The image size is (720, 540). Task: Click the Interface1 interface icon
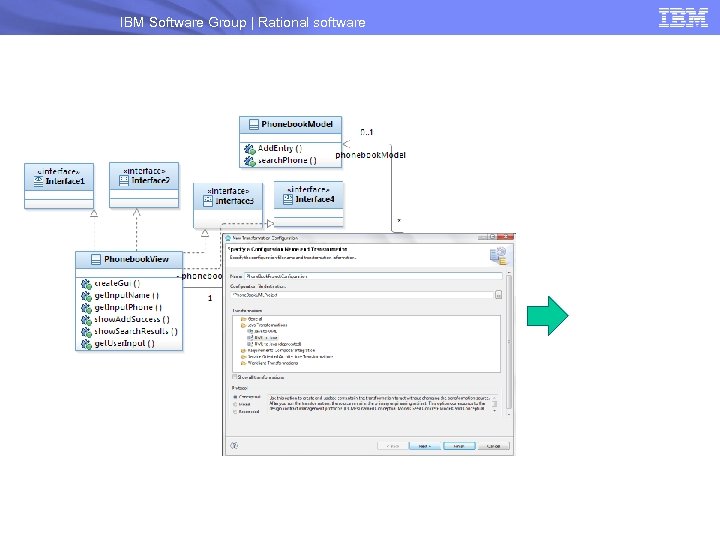[39, 181]
